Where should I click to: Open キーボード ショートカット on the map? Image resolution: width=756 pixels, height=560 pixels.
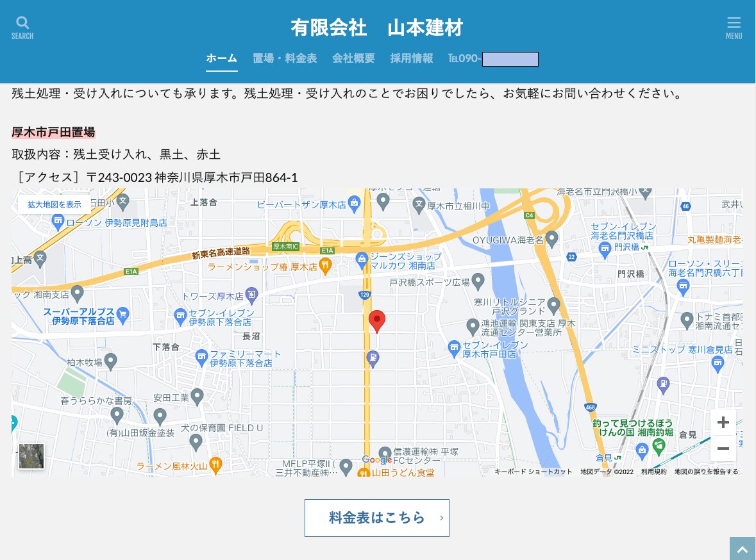coord(533,472)
